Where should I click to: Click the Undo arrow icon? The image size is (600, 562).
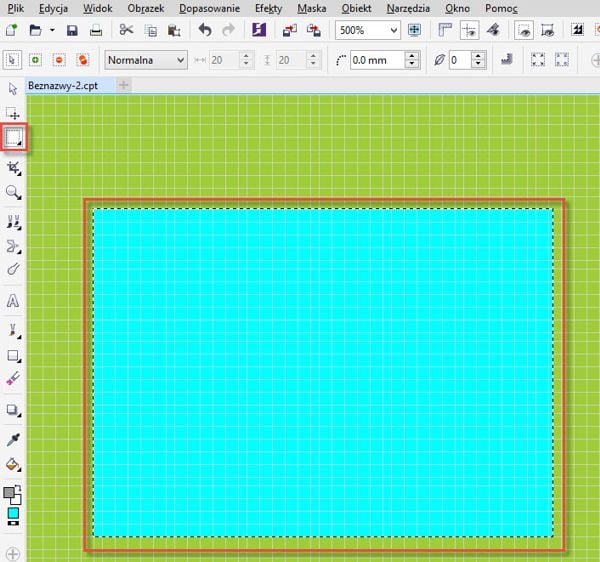[x=204, y=31]
